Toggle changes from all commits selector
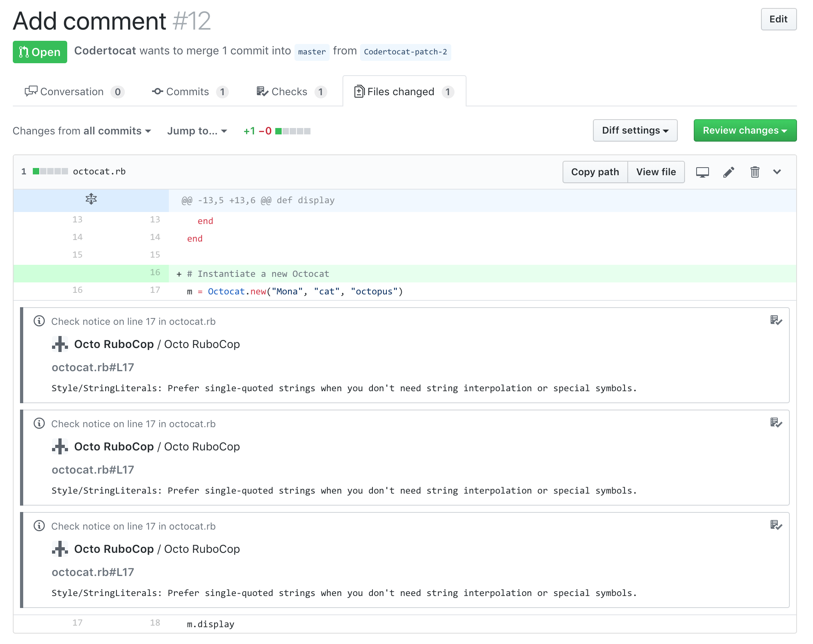Screen dimensions: 813x644 [x=82, y=130]
